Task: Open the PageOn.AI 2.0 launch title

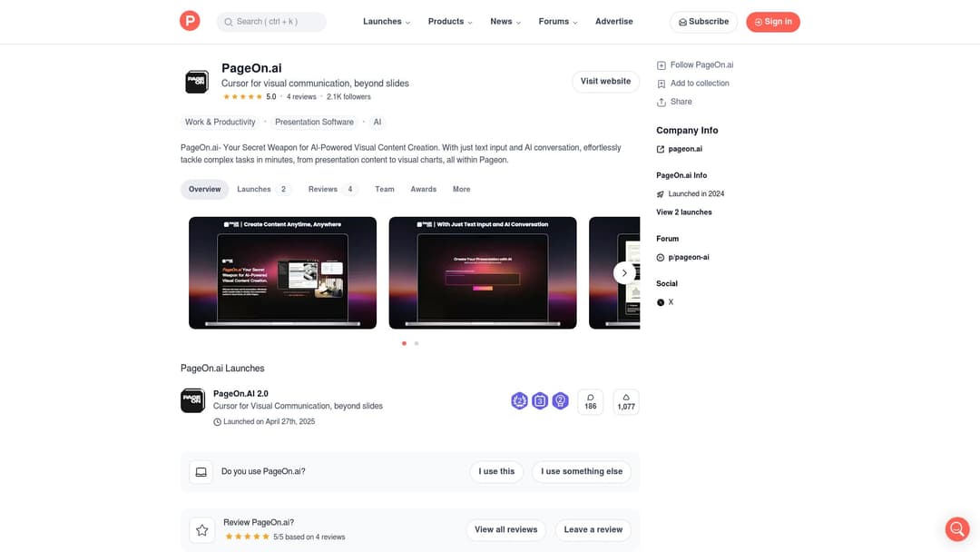Action: (x=240, y=394)
